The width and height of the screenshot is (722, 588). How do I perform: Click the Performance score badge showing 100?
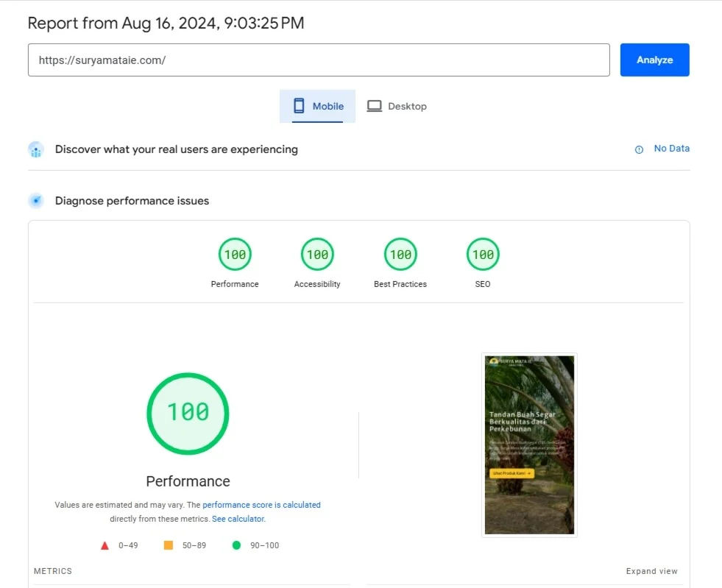[234, 253]
